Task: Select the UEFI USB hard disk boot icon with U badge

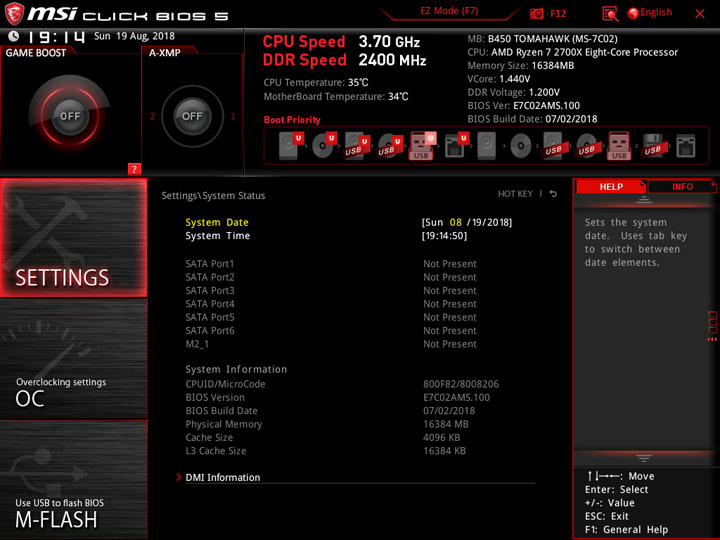Action: pyautogui.click(x=357, y=146)
